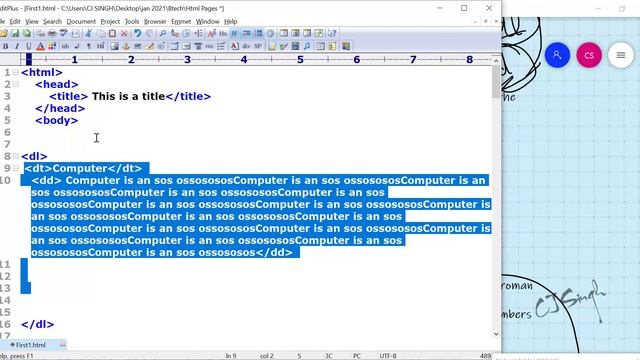The height and width of the screenshot is (360, 640).
Task: Click 'UTF-8' encoding in status bar
Action: [x=388, y=356]
